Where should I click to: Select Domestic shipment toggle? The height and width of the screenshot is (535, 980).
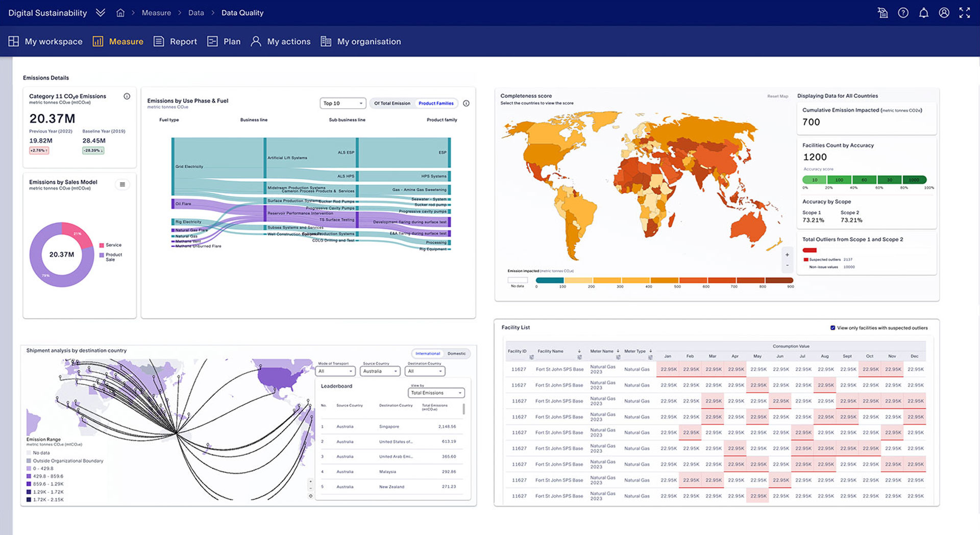click(x=457, y=353)
